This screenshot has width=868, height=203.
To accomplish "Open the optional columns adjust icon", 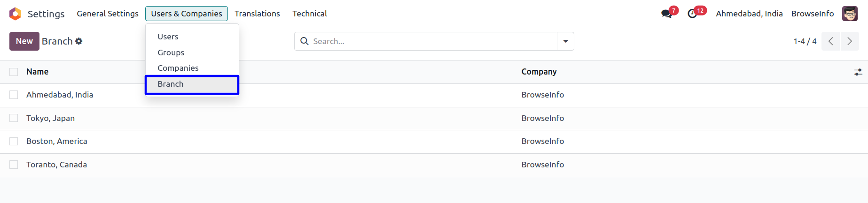I will point(858,72).
